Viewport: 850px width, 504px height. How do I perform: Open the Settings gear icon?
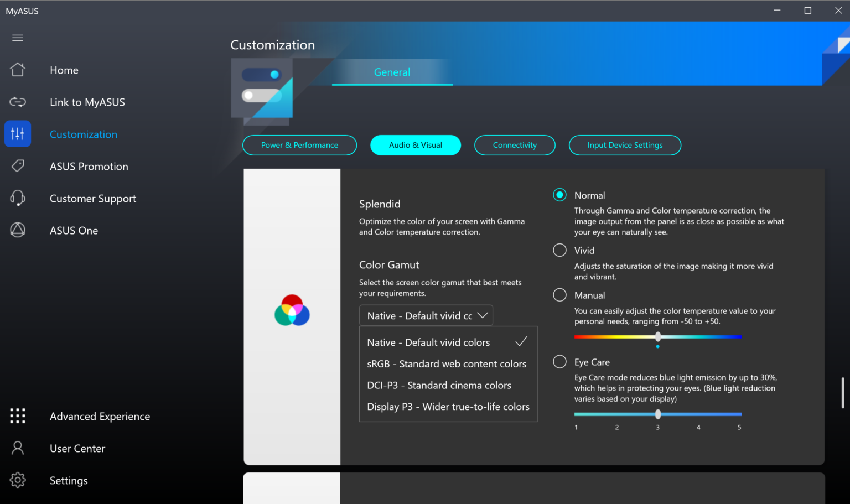click(18, 480)
